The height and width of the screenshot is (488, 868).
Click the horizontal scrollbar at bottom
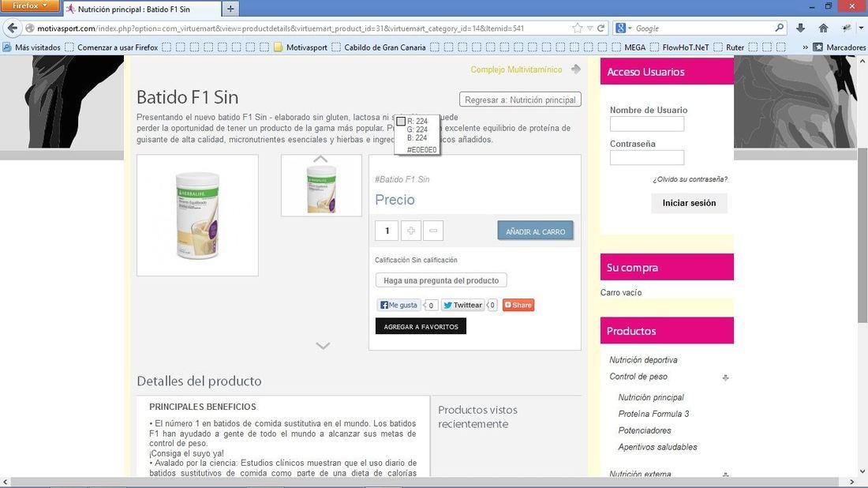click(x=426, y=482)
